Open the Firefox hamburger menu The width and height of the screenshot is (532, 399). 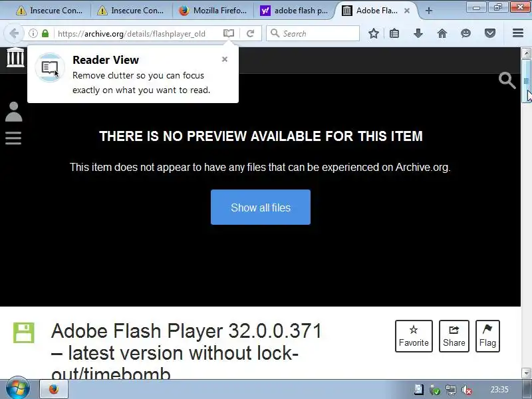(518, 33)
